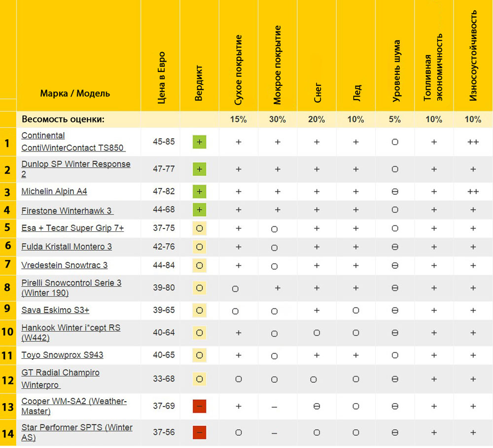This screenshot has width=493, height=448.
Task: Open Fulda Kristall Montero 3 link
Action: pyautogui.click(x=67, y=247)
